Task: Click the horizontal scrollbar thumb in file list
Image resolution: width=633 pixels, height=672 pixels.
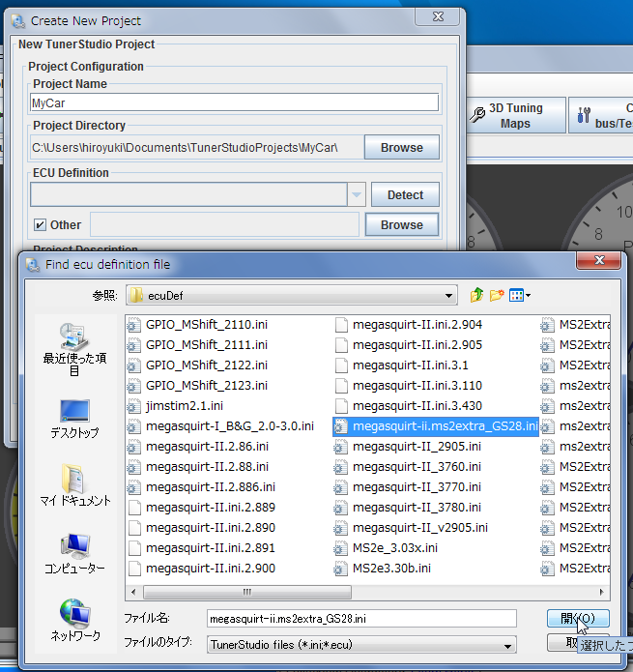Action: 247,593
